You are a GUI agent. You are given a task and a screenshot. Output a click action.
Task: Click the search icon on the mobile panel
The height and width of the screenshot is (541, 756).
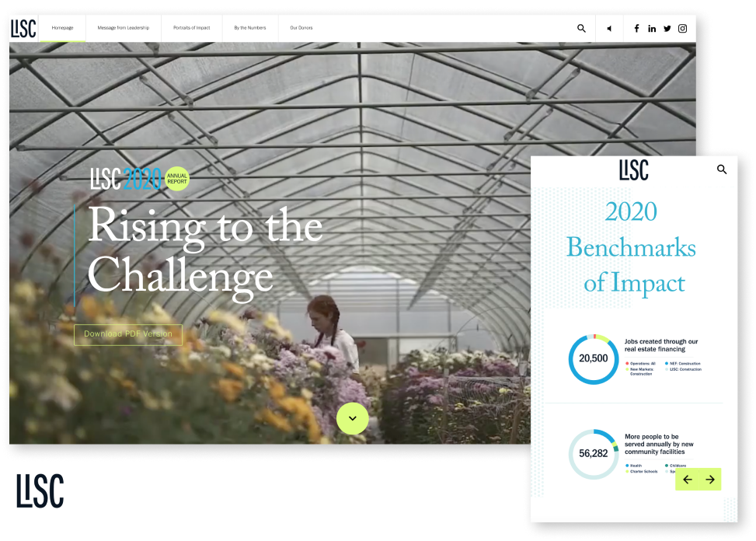pyautogui.click(x=723, y=169)
